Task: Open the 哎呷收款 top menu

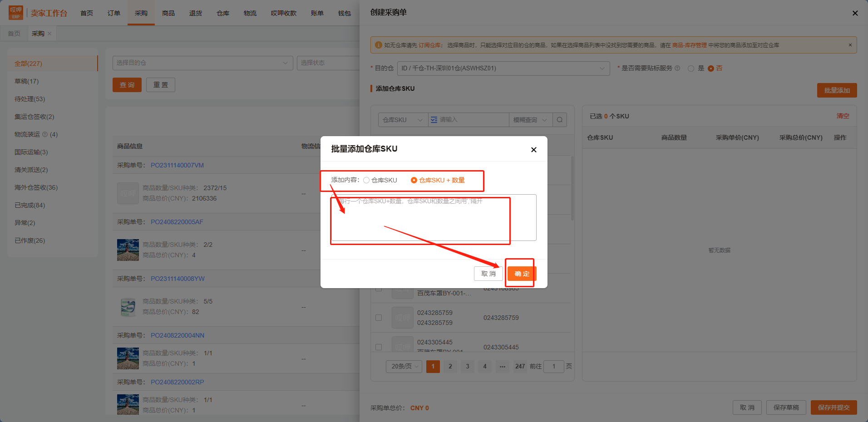Action: click(x=284, y=13)
